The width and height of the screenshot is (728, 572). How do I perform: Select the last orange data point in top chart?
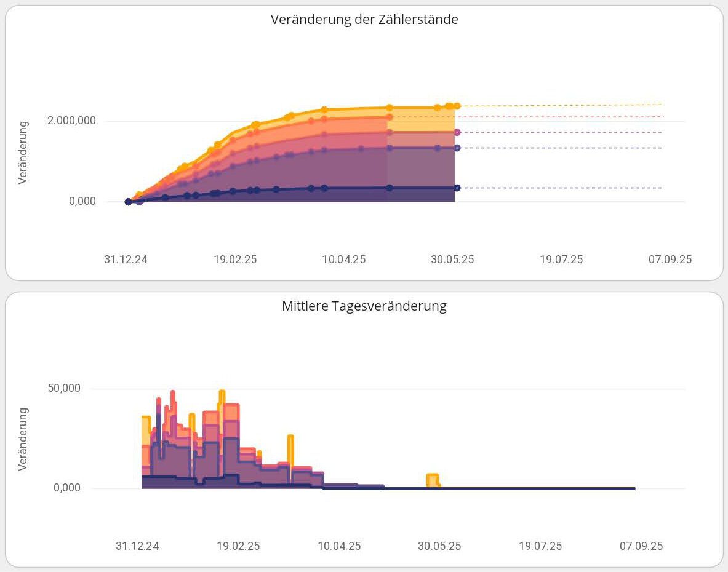tap(457, 106)
